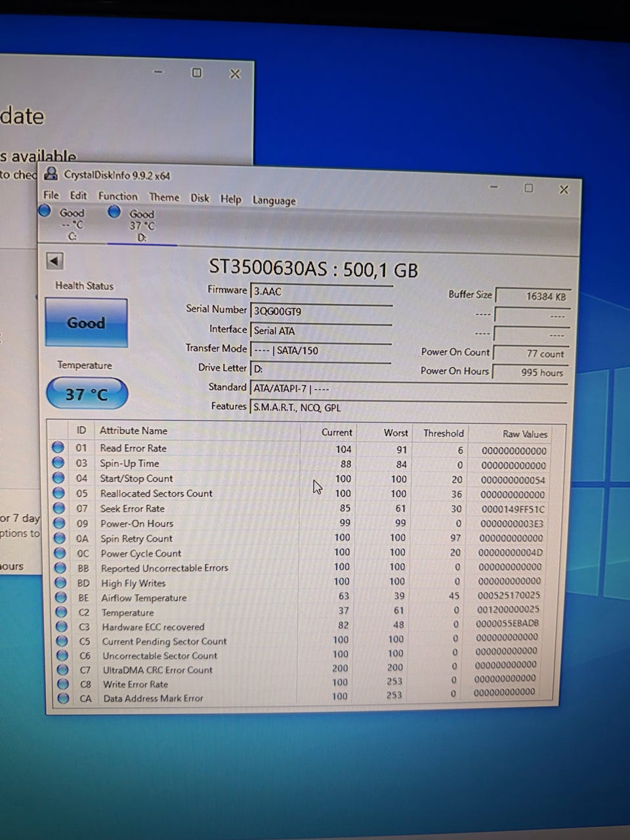The width and height of the screenshot is (630, 840).
Task: Click the Transfer Mode SATA/150 field
Action: (x=321, y=350)
